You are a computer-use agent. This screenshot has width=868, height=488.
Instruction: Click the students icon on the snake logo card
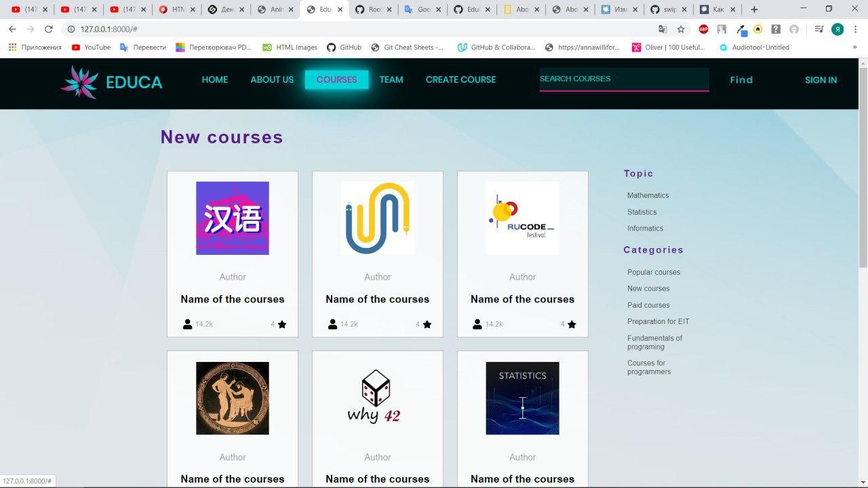click(332, 324)
